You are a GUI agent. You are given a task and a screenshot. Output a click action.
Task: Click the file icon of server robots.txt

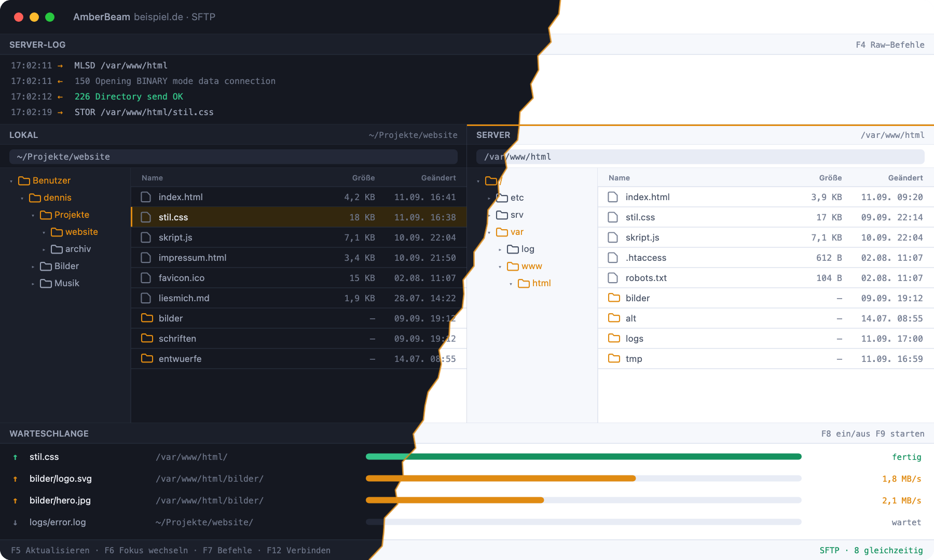click(613, 278)
